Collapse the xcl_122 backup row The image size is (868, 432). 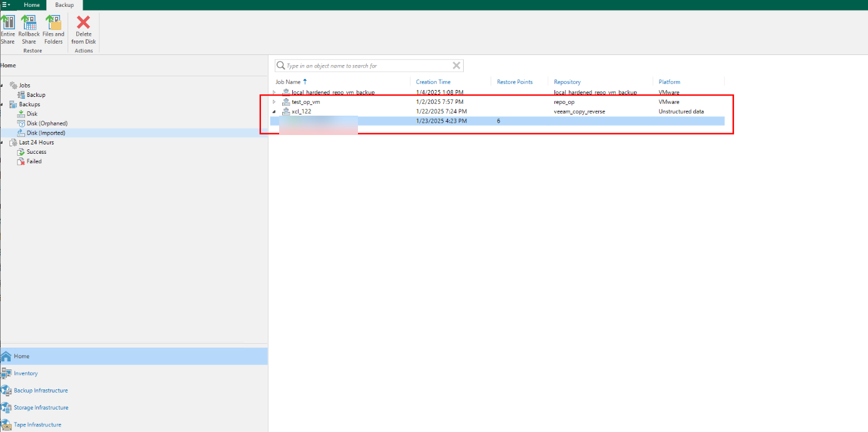pos(274,112)
